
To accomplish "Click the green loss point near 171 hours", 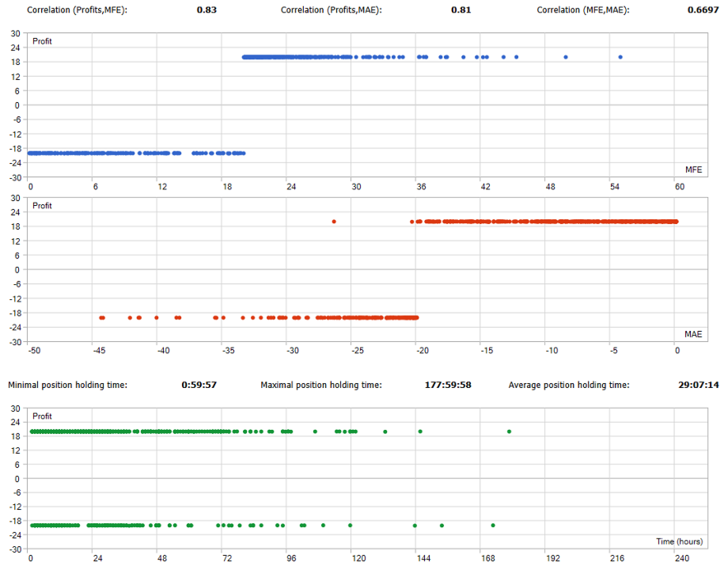I will tap(493, 526).
